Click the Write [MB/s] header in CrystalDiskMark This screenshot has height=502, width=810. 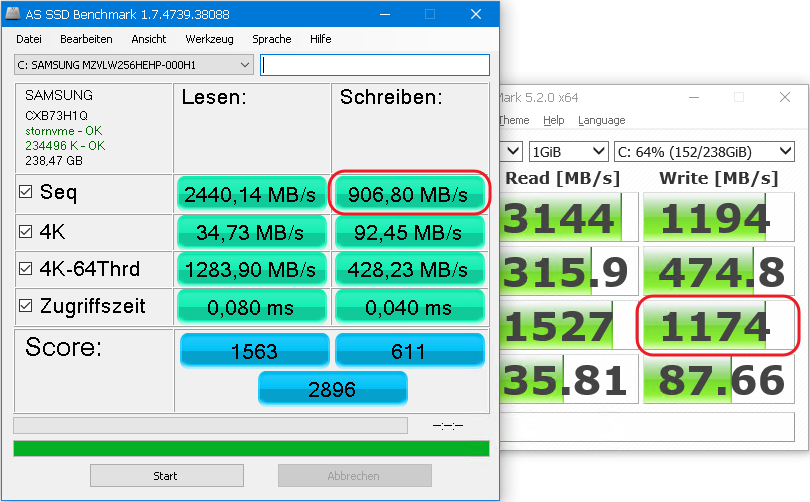click(719, 178)
